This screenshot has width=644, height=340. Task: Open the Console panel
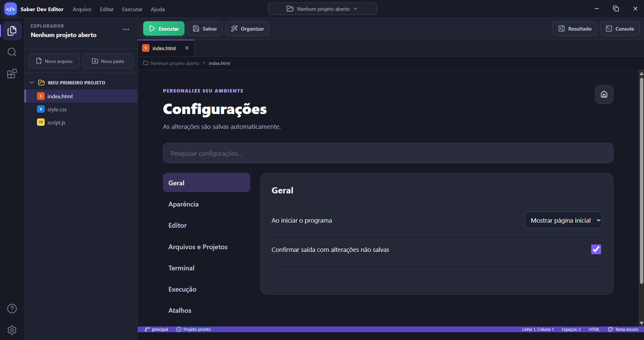click(x=620, y=29)
